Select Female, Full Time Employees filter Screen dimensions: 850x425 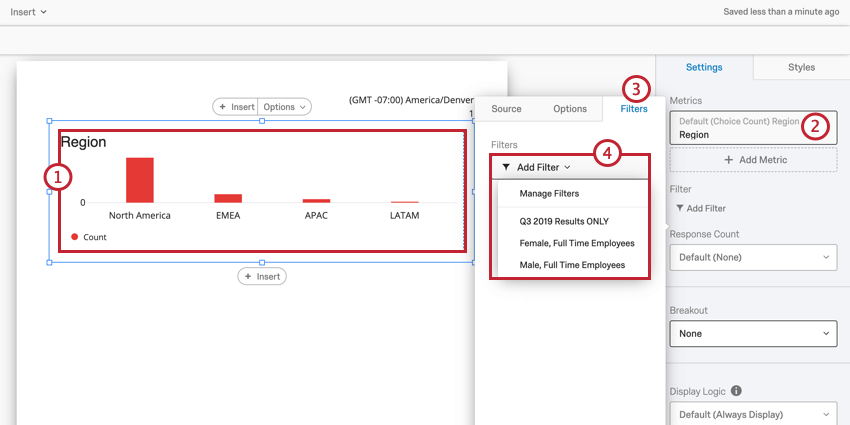coord(576,243)
